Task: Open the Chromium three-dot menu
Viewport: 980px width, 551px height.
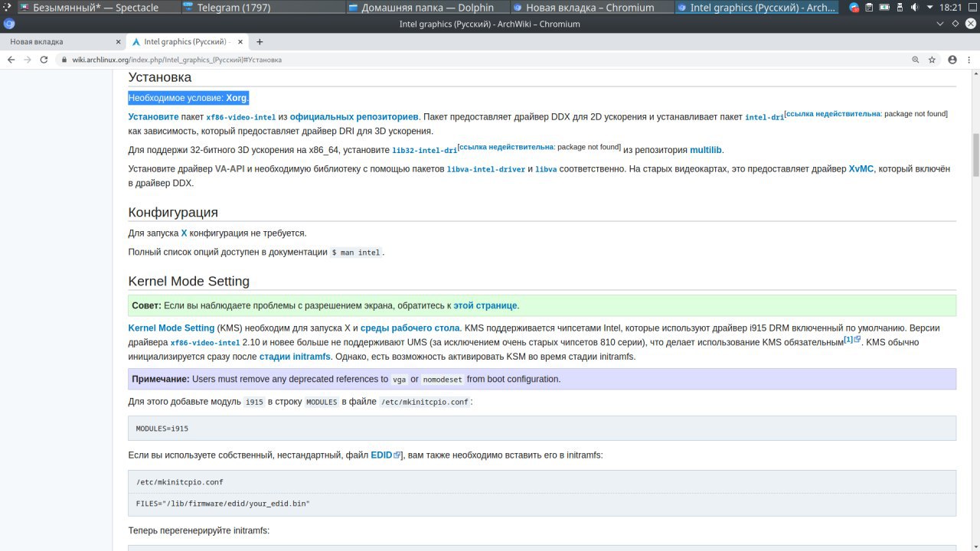Action: tap(969, 60)
